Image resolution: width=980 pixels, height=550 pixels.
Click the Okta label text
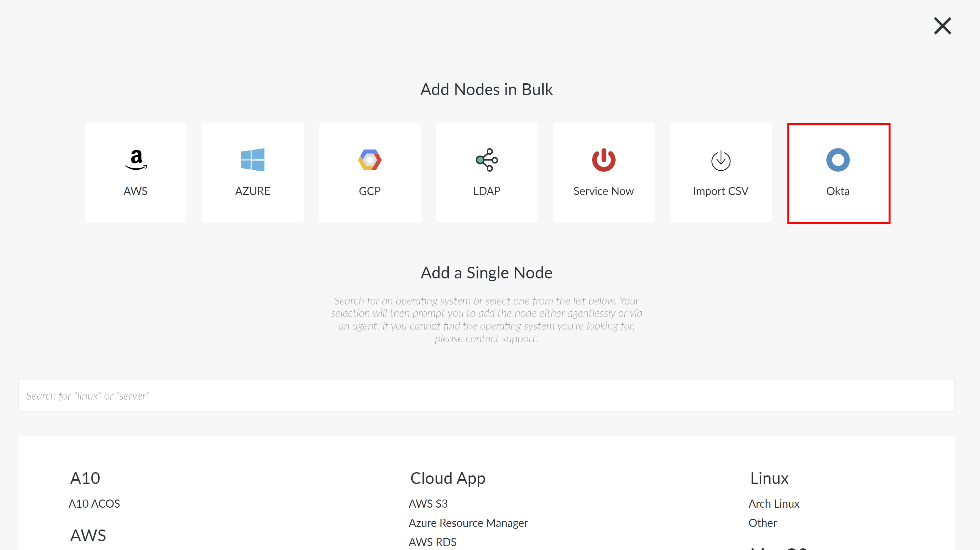pos(838,191)
